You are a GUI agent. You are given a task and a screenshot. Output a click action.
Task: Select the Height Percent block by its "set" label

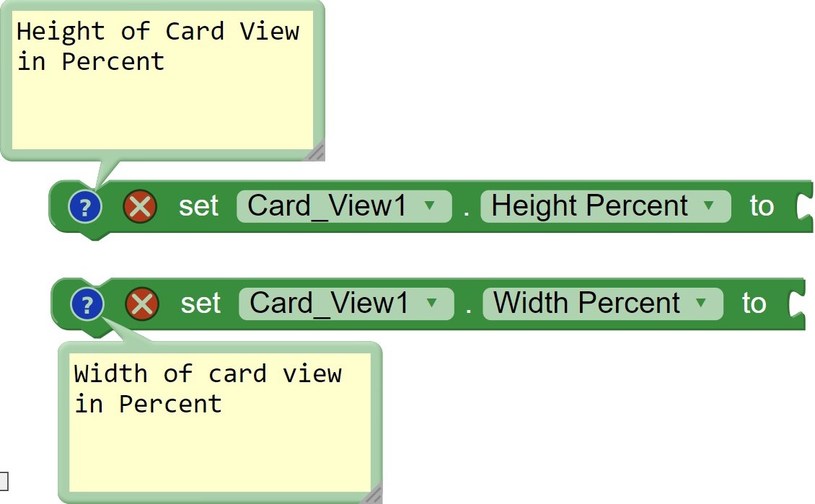[x=198, y=207]
